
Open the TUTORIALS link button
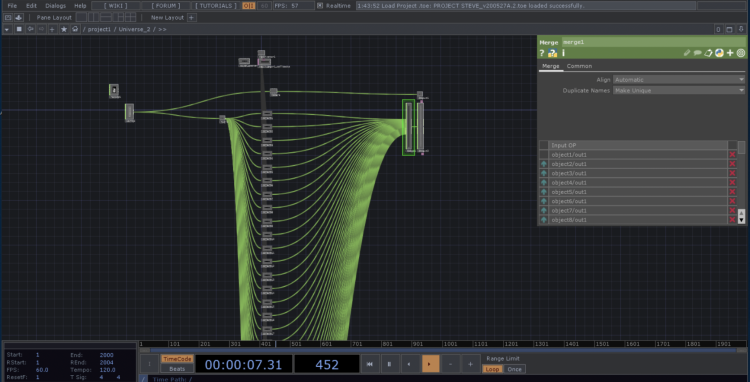click(216, 6)
